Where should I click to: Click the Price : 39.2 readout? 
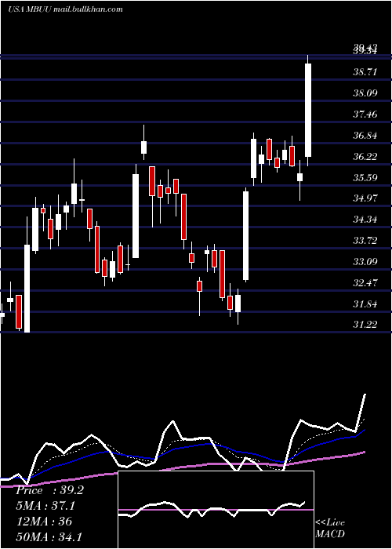pyautogui.click(x=49, y=490)
